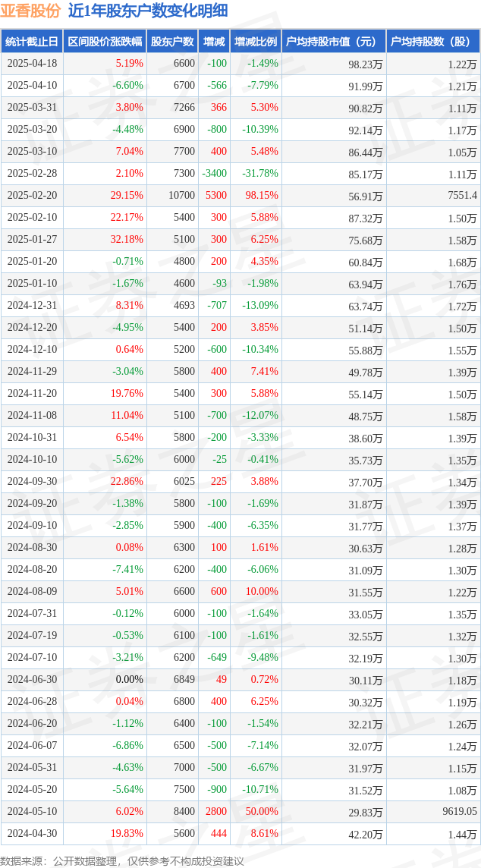
Task: Click the 股东户数 column header
Action: 172,42
